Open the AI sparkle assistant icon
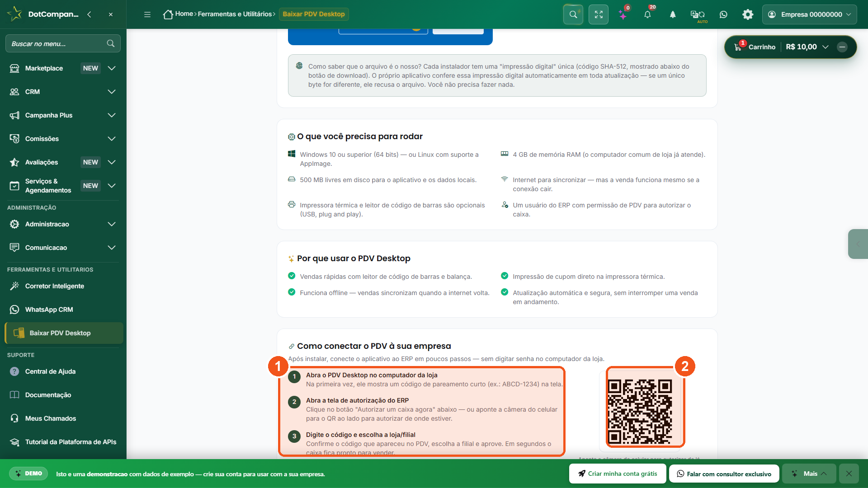The width and height of the screenshot is (868, 488). (623, 15)
